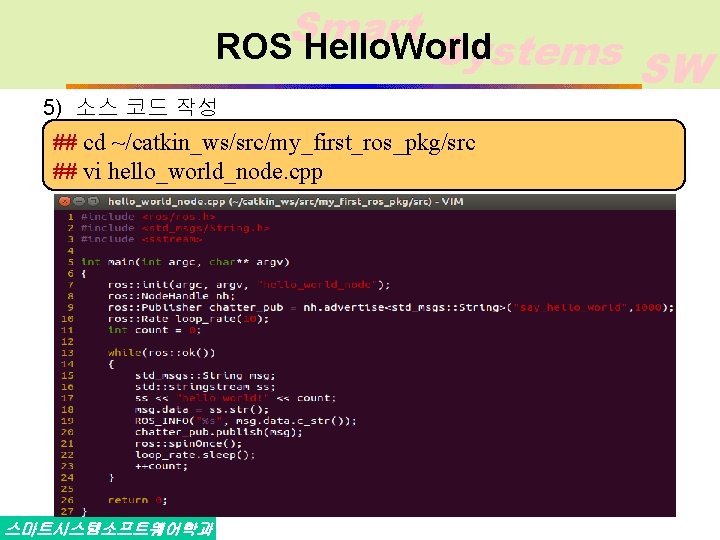Click 'chatter_pub.publish(msg);' line
The height and width of the screenshot is (540, 720).
click(219, 432)
